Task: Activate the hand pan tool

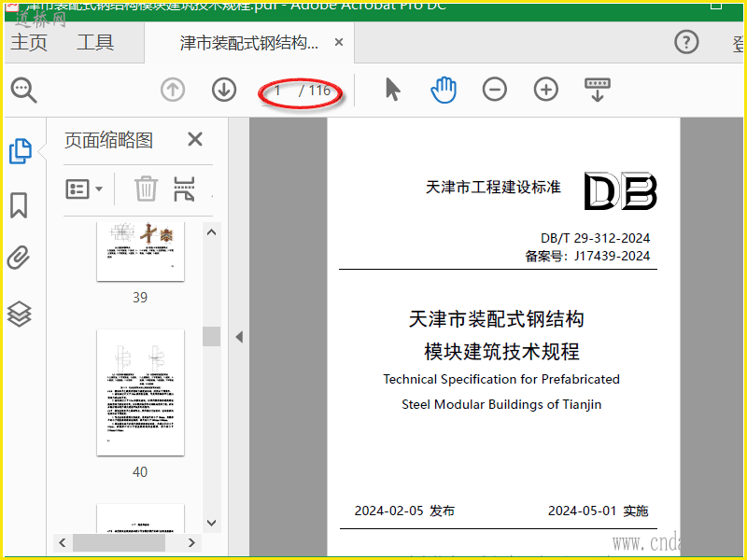Action: pos(444,90)
